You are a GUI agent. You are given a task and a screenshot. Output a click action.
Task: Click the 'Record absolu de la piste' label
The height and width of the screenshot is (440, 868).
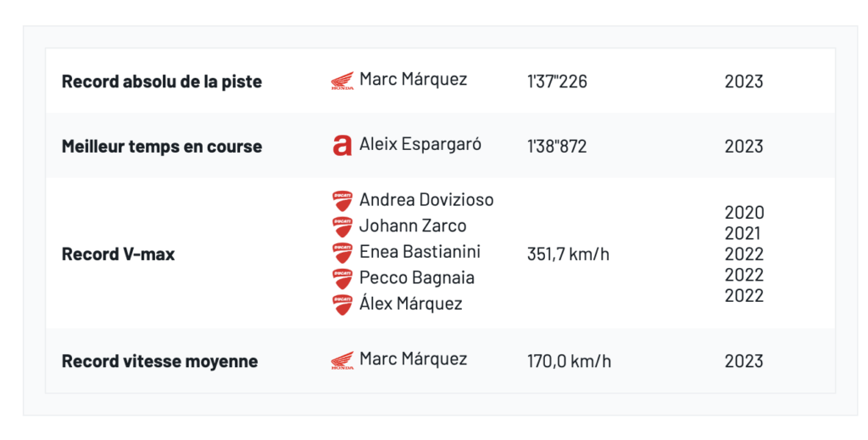(x=162, y=82)
